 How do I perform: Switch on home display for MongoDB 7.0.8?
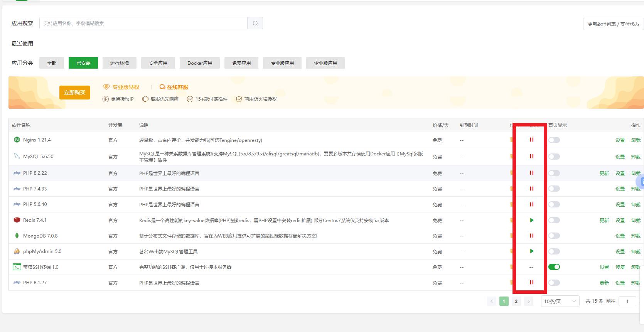coord(554,236)
